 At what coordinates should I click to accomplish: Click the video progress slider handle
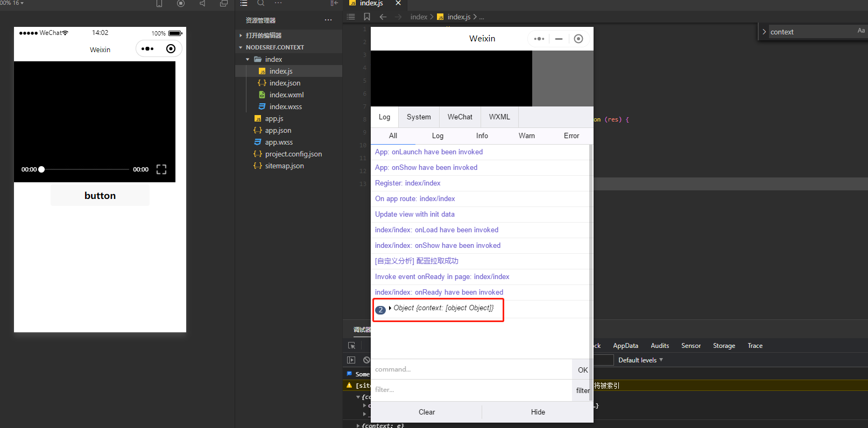coord(41,169)
